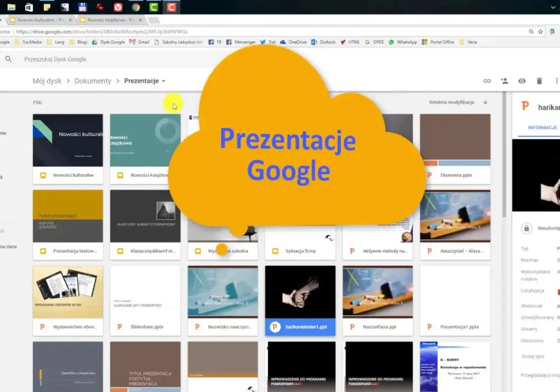Click the selected 'harikaresimler1.ppt' file

tap(300, 301)
